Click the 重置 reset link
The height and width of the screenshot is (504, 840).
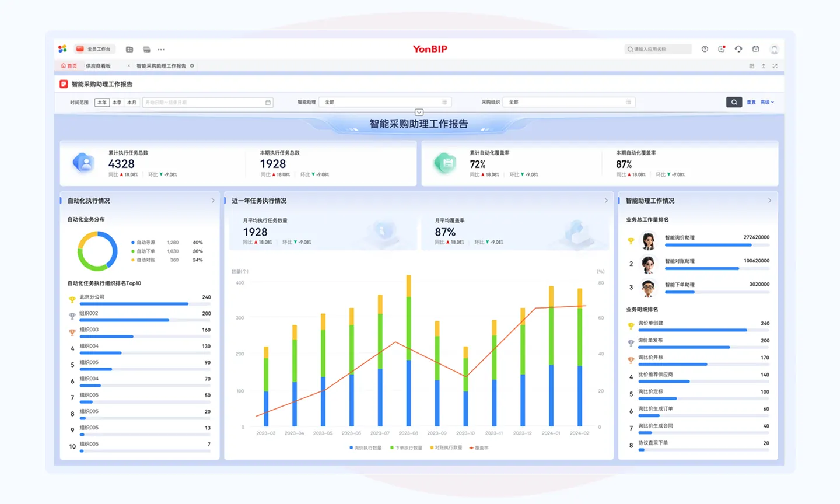[751, 102]
